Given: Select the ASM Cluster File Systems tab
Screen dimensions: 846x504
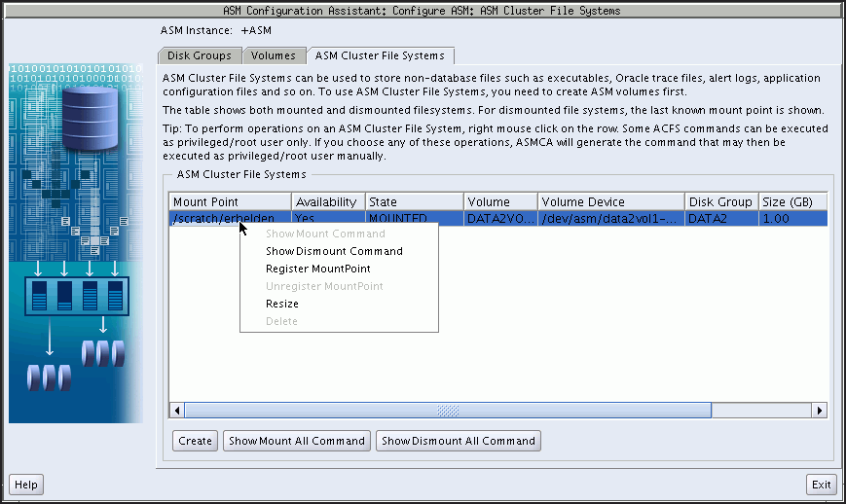Looking at the screenshot, I should click(380, 55).
